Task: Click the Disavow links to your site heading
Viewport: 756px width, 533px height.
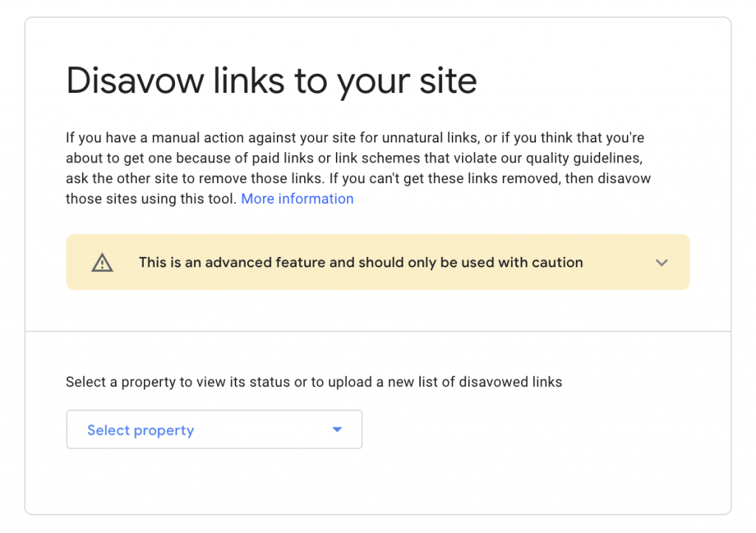Action: tap(271, 80)
